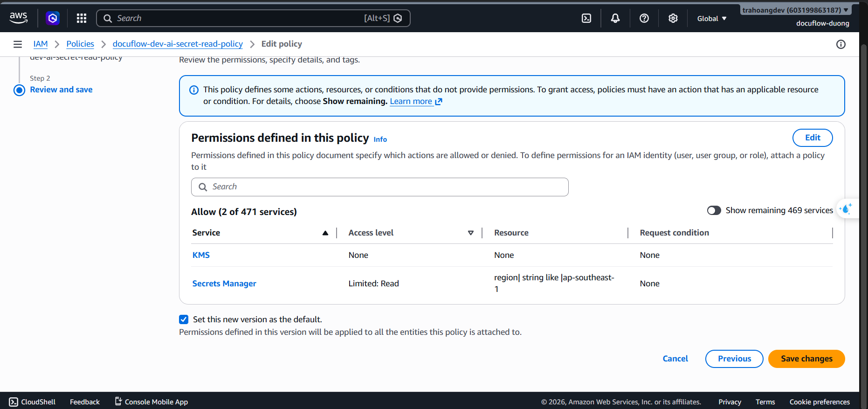Viewport: 868px width, 409px height.
Task: Open the AWS console home logo
Action: (x=19, y=18)
